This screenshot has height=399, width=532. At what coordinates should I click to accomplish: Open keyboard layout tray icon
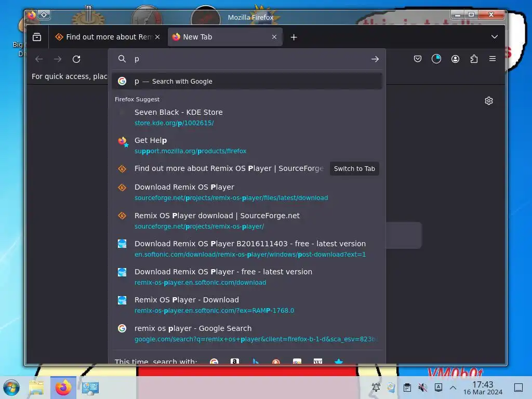coord(438,388)
